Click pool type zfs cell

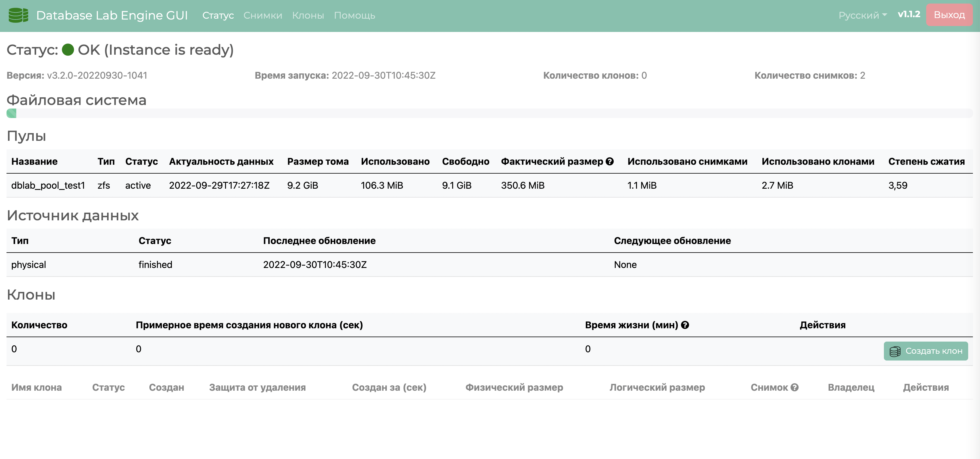click(x=104, y=185)
